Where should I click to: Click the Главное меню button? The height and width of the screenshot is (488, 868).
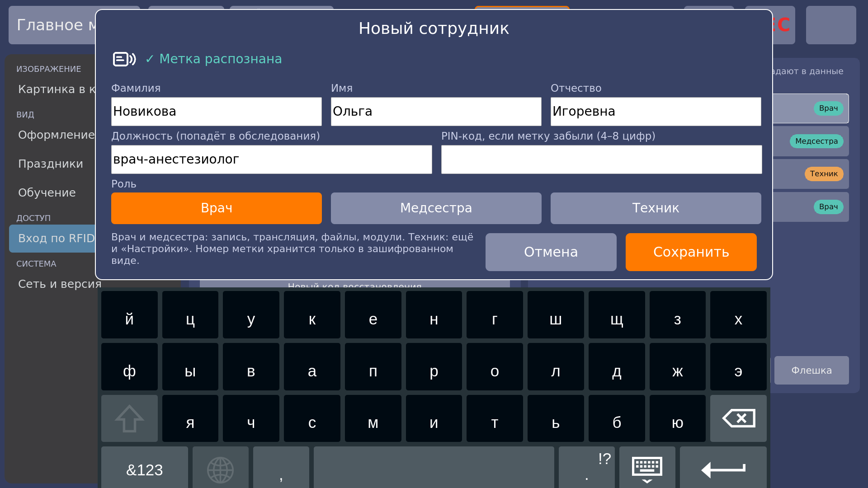(52, 25)
